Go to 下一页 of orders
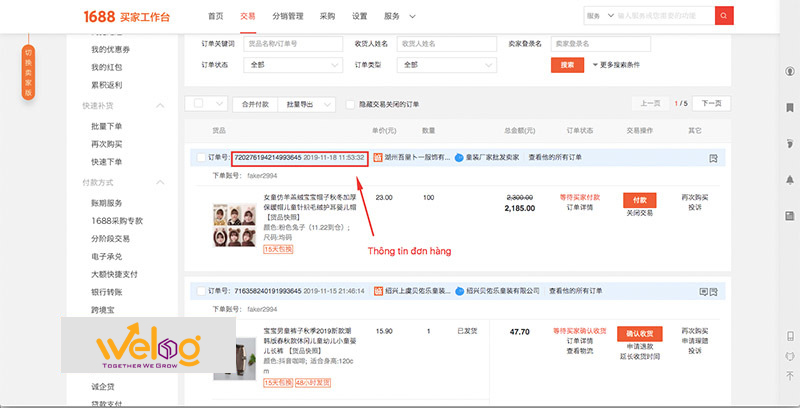Viewport: 800px width, 408px height. pos(711,104)
